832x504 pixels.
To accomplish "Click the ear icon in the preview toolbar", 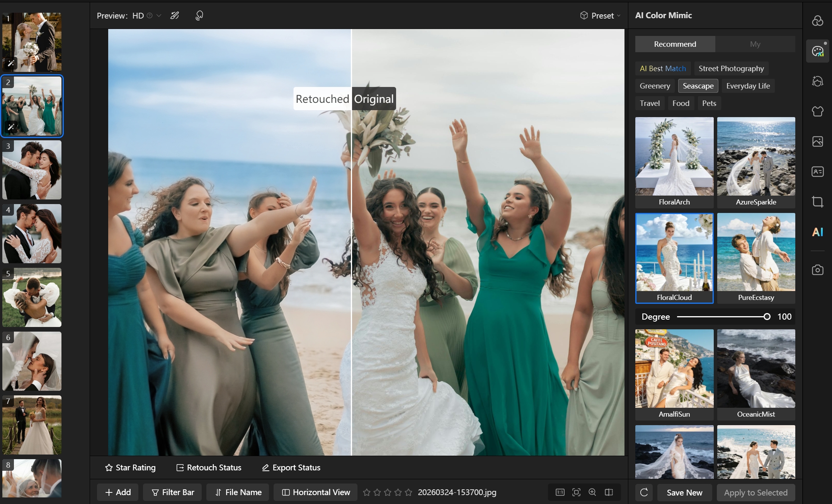I will 199,15.
